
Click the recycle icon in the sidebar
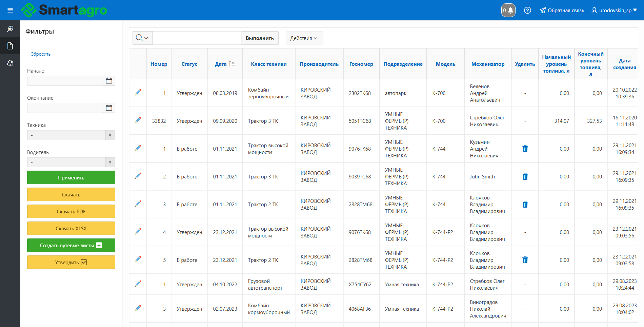[x=10, y=63]
